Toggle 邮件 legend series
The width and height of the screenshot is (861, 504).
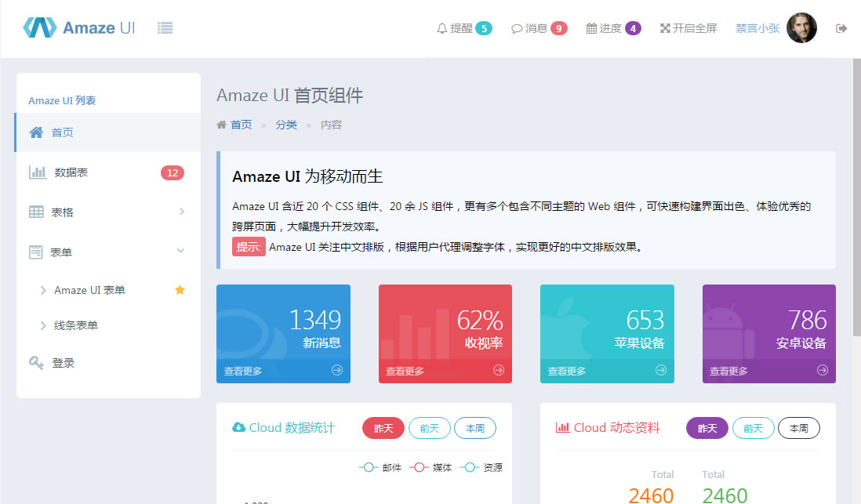[380, 467]
